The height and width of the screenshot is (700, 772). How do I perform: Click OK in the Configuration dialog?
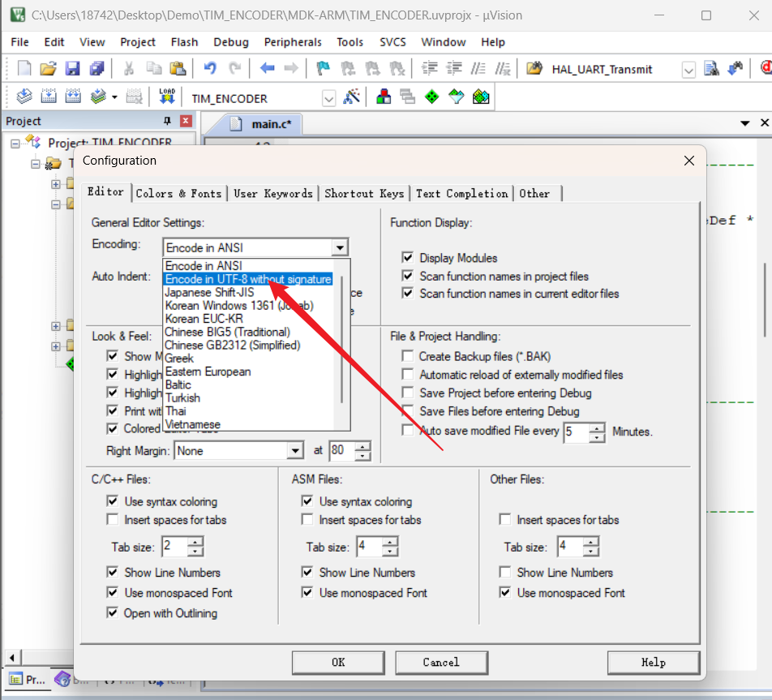(338, 663)
